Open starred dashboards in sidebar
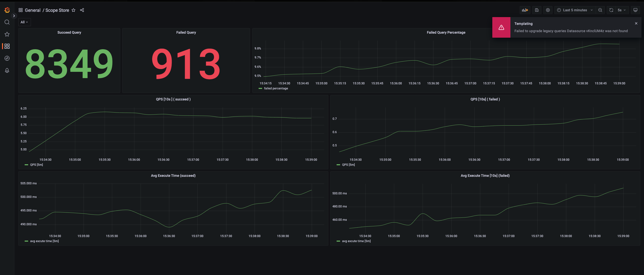 [x=7, y=34]
